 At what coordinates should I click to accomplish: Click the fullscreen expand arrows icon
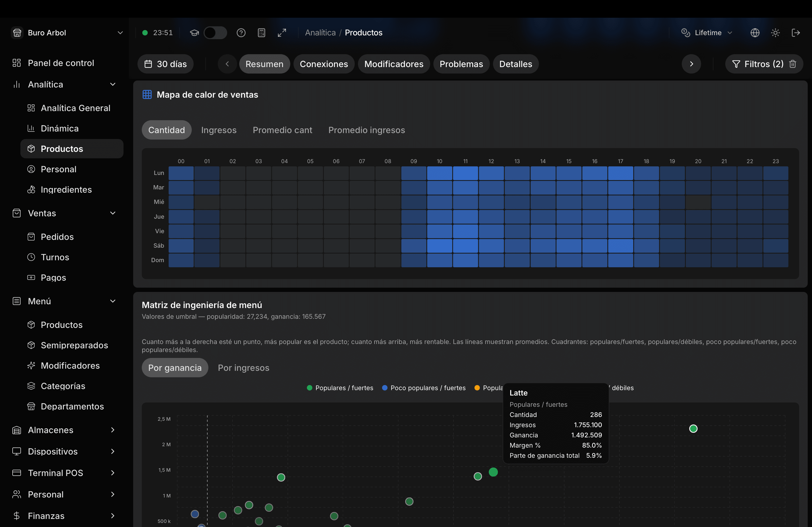(x=282, y=33)
